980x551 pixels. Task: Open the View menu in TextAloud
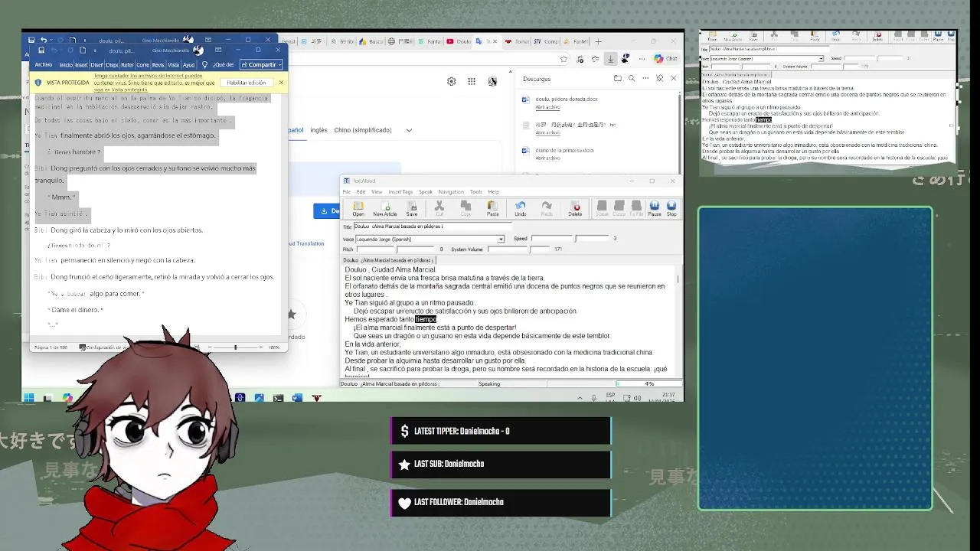coord(377,192)
